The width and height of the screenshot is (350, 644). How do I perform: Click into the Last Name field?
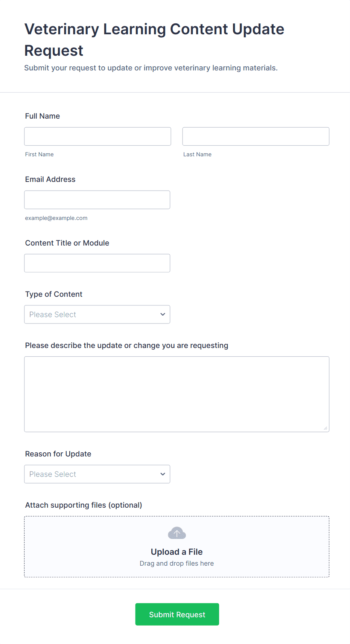pyautogui.click(x=256, y=136)
